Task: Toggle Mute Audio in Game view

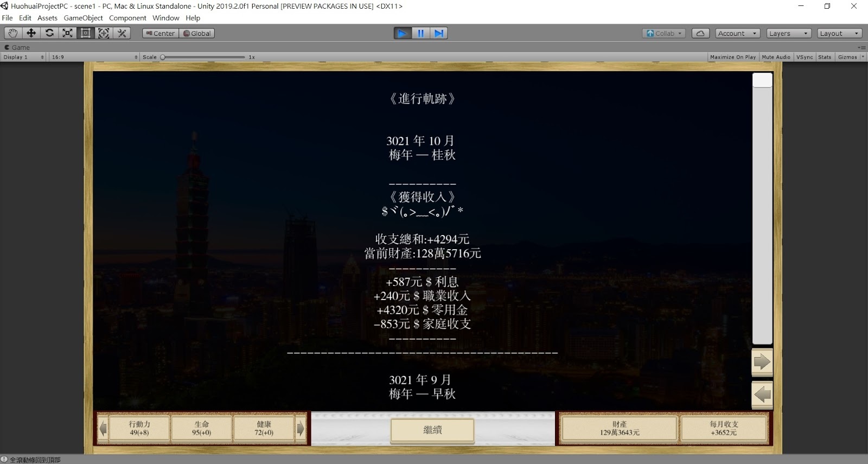Action: coord(776,57)
